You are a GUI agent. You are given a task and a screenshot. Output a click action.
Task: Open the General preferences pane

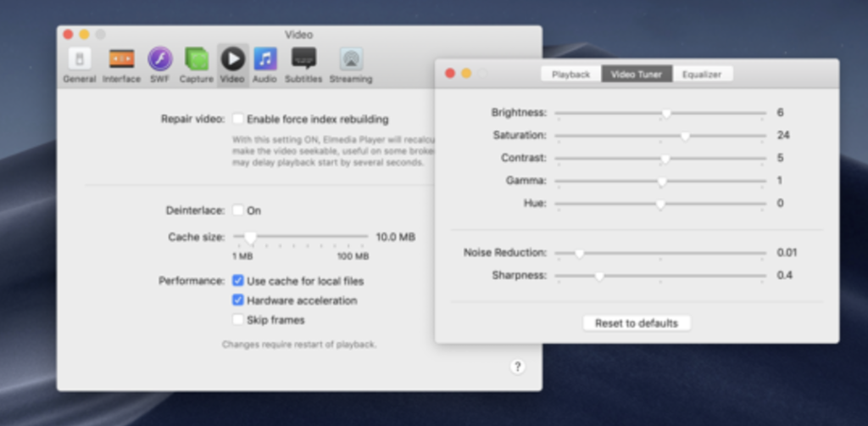coord(79,65)
